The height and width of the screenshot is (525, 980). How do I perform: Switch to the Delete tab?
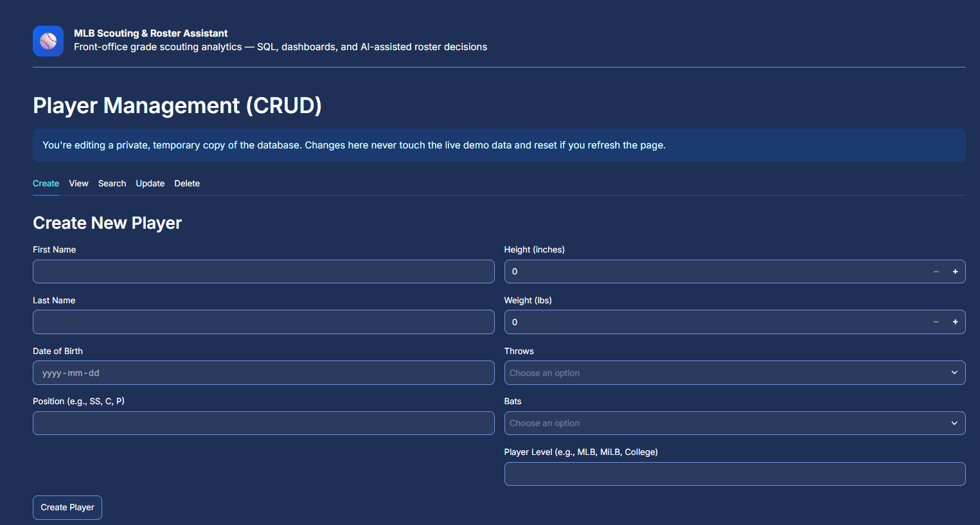click(187, 184)
